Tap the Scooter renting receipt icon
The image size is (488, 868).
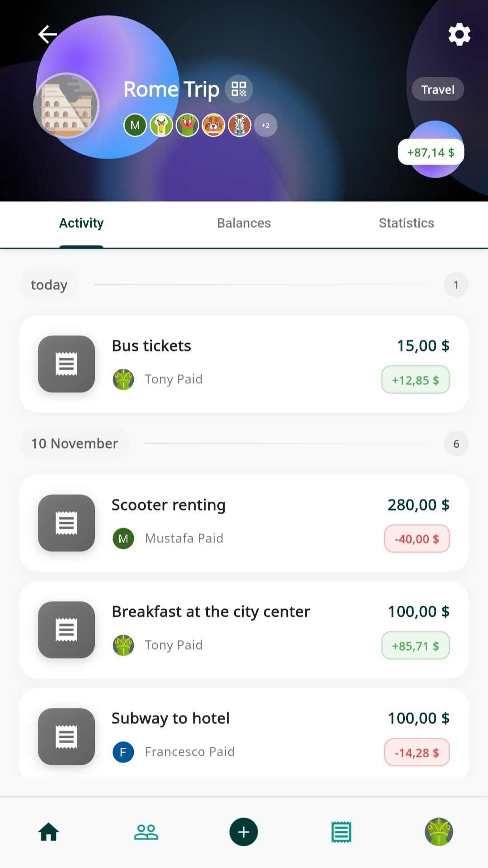(x=66, y=523)
